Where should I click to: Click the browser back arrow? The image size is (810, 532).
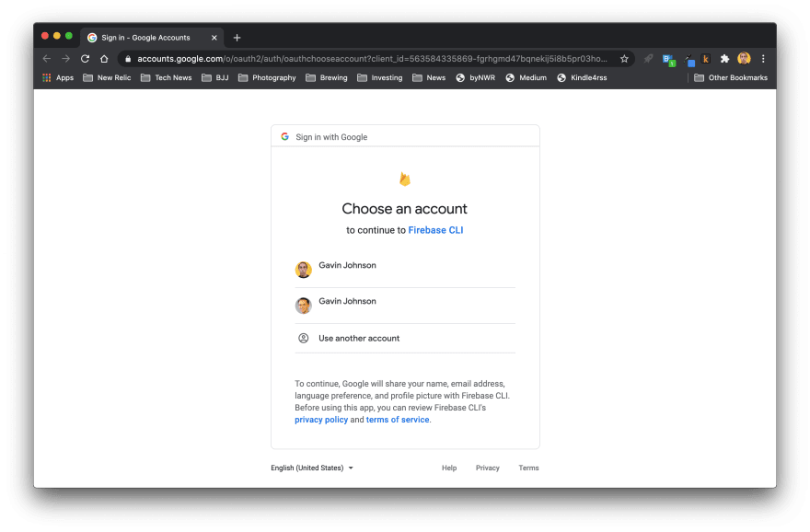coord(47,58)
